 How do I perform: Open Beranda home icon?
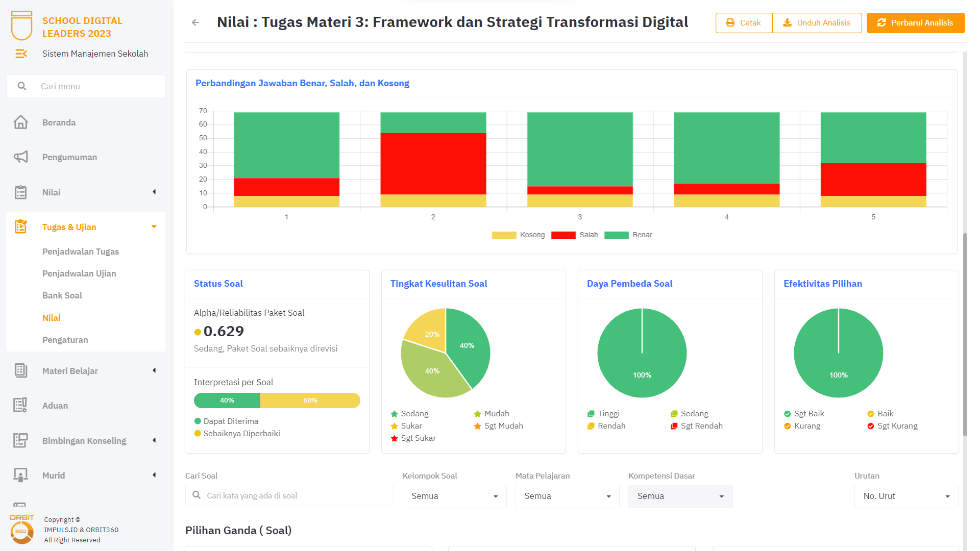coord(21,122)
